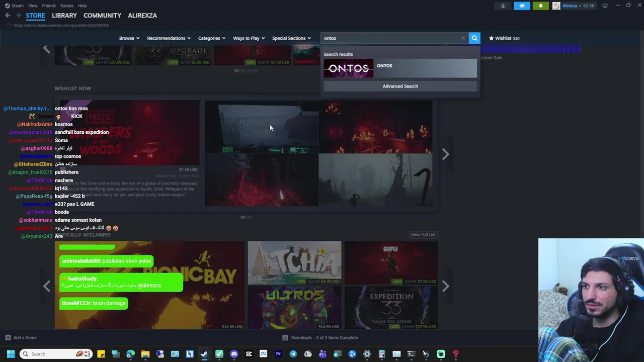Screen dimensions: 644x362
Task: Switch to the STORE tab
Action: tap(35, 16)
